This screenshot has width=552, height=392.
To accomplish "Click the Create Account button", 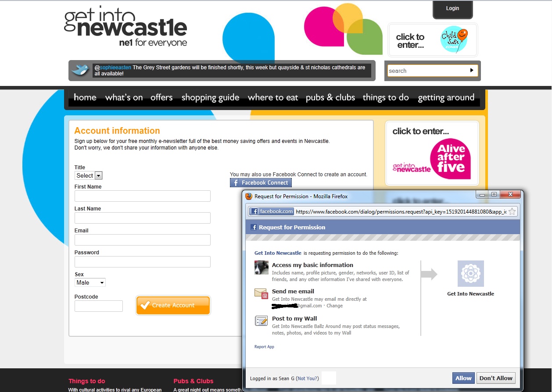I will (x=173, y=305).
